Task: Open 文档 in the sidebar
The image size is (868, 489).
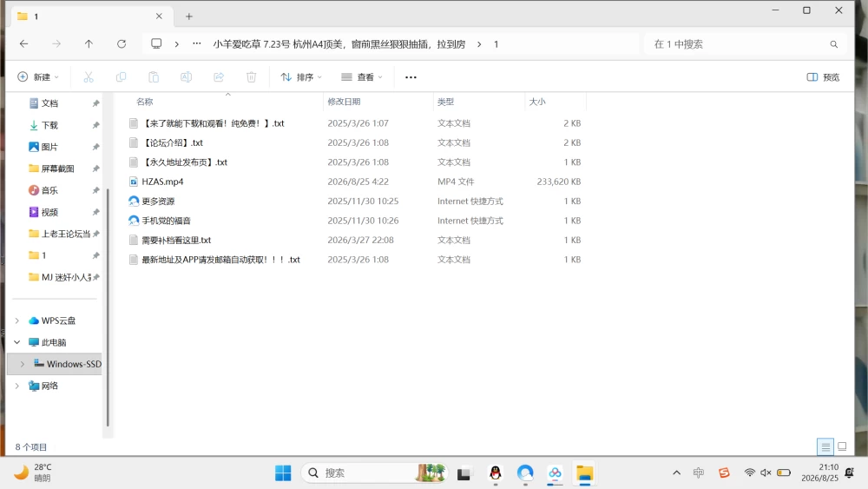Action: pos(49,103)
